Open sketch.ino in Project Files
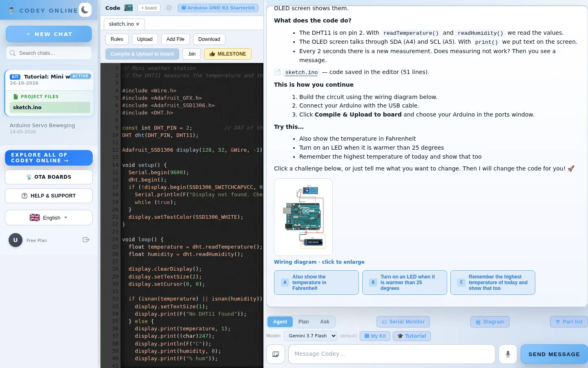588x368 pixels. [50, 108]
